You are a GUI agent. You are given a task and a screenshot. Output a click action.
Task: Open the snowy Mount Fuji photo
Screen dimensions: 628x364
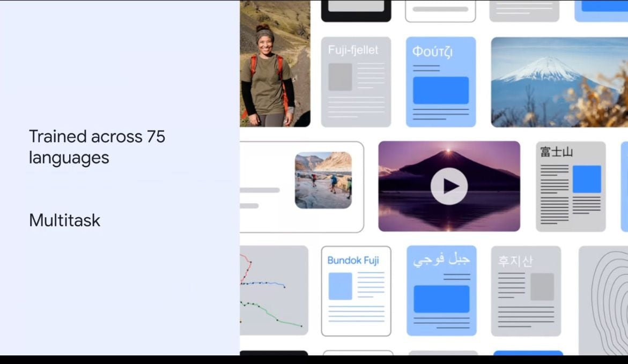point(559,82)
